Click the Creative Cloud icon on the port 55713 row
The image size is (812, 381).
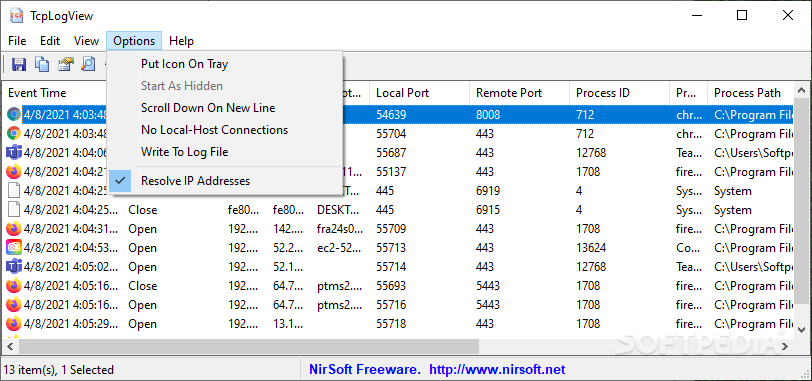click(x=14, y=247)
